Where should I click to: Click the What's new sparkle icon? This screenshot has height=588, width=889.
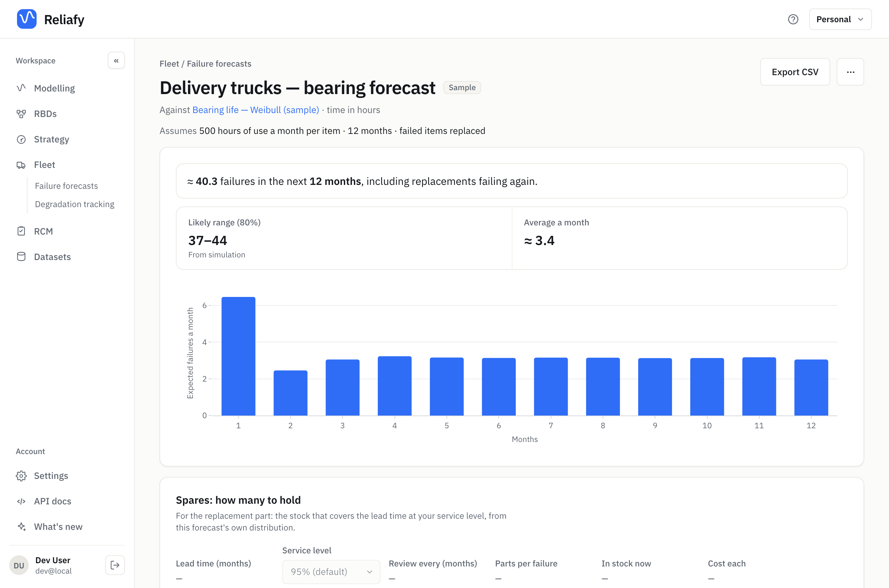21,527
